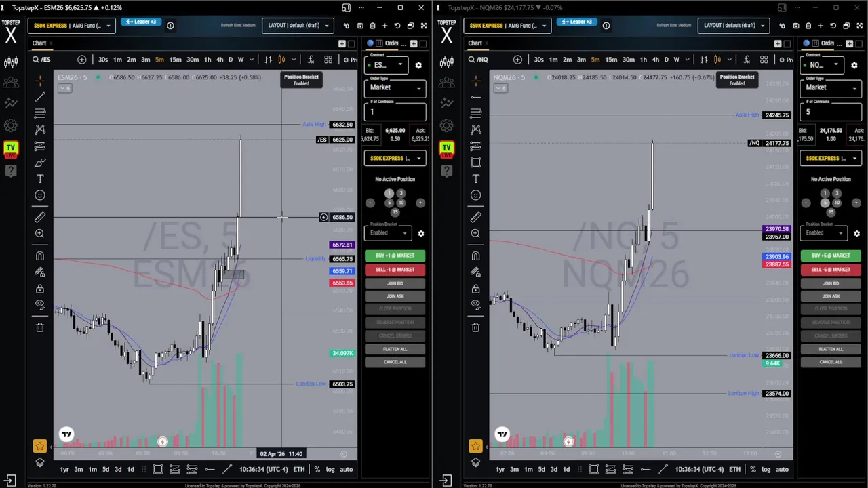Open the candlestick chart icon in NQ sidebar
The image size is (868, 488).
(447, 62)
